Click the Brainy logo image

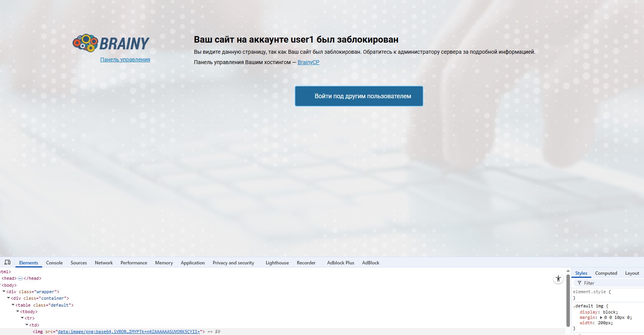pos(111,43)
